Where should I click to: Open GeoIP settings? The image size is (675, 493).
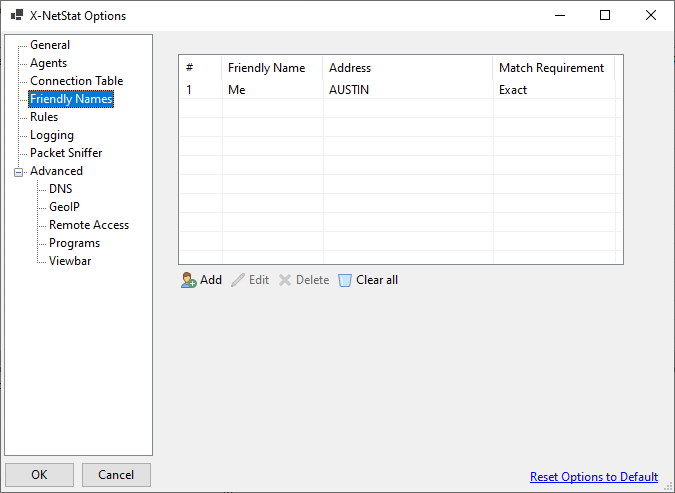point(64,207)
